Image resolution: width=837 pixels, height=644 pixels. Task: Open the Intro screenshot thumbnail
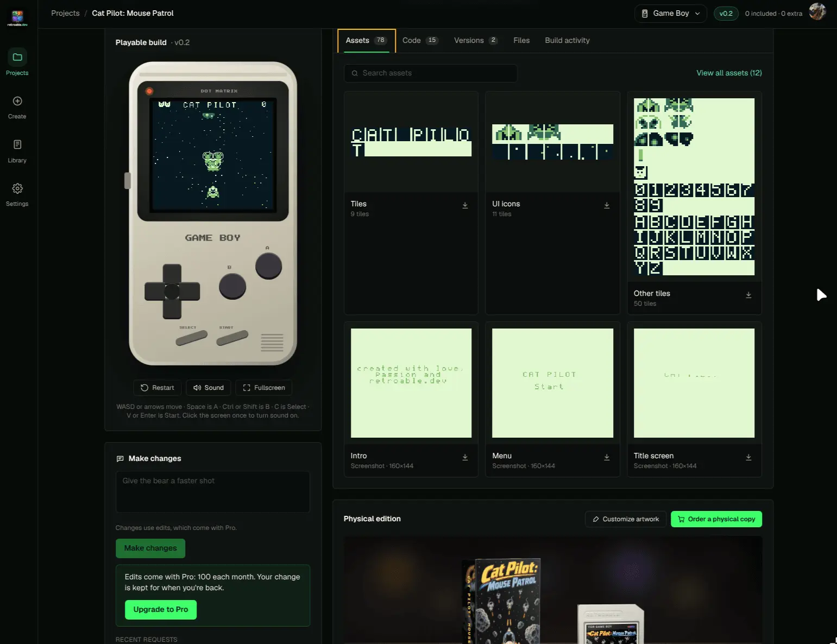pos(411,383)
